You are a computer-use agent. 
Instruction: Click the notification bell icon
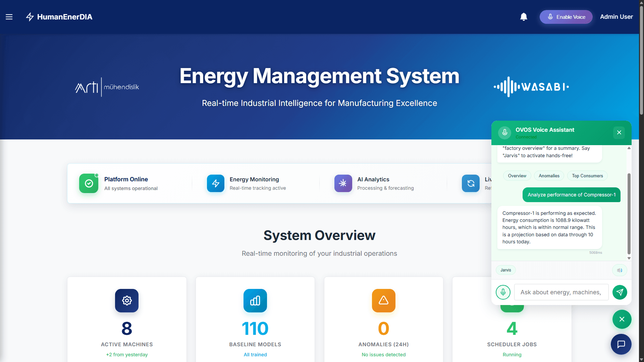pyautogui.click(x=524, y=17)
